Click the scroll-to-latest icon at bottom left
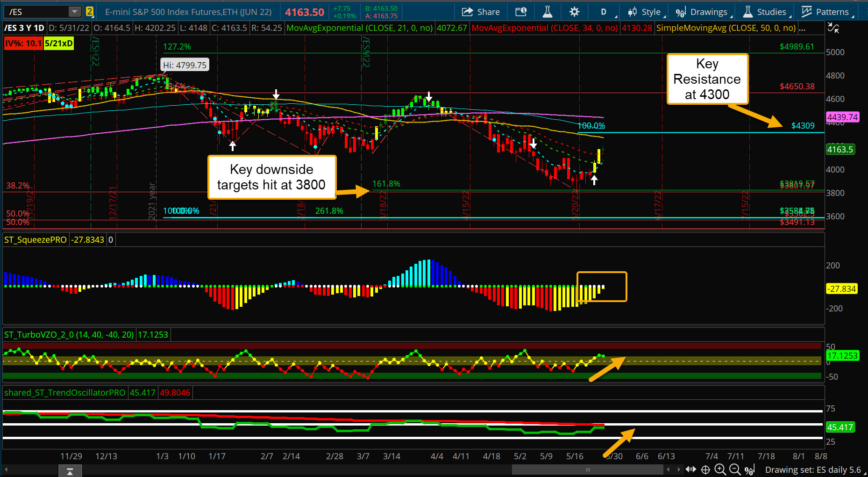Image resolution: width=868 pixels, height=477 pixels. click(x=70, y=470)
